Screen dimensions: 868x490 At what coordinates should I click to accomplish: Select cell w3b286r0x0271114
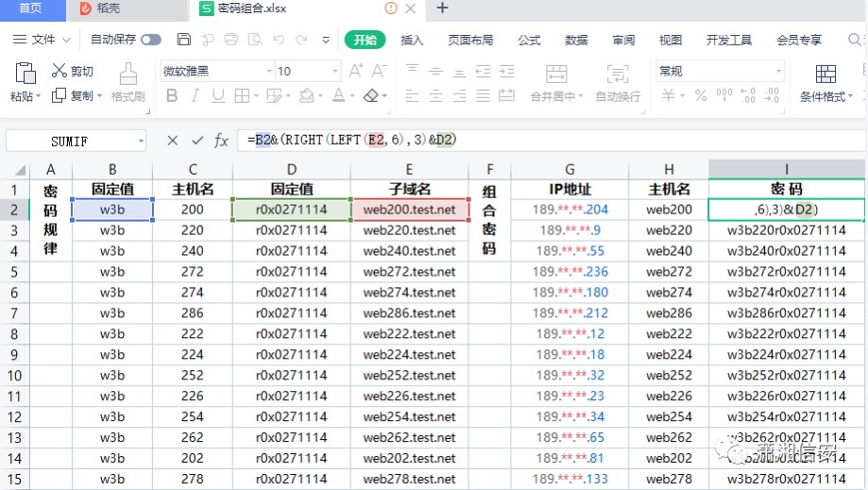pyautogui.click(x=786, y=313)
